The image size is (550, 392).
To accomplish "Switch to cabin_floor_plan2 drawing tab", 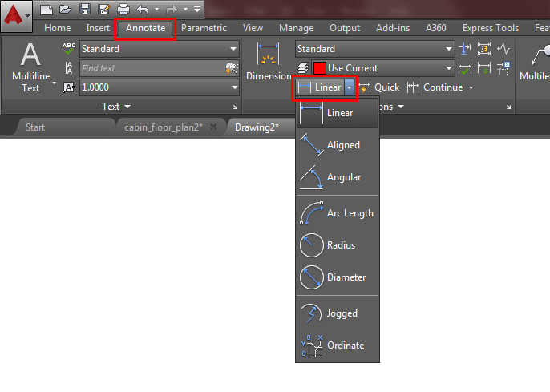I will pos(164,127).
